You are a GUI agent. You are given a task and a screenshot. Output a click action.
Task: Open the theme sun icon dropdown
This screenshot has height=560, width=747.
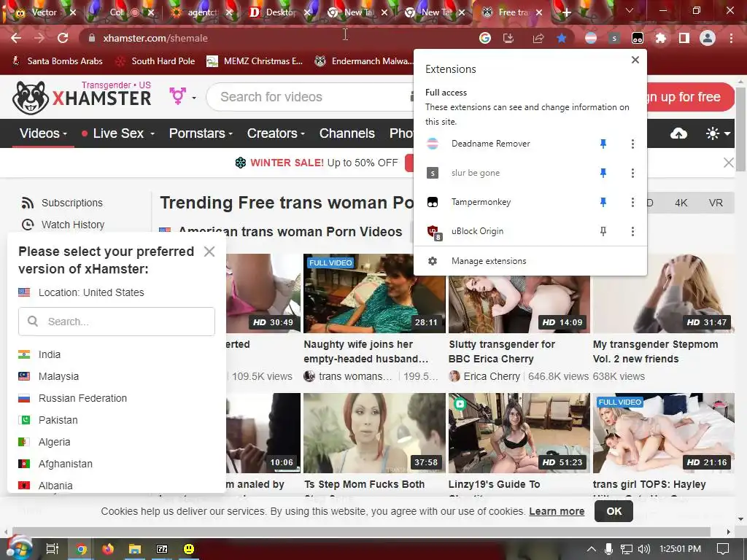tap(718, 134)
